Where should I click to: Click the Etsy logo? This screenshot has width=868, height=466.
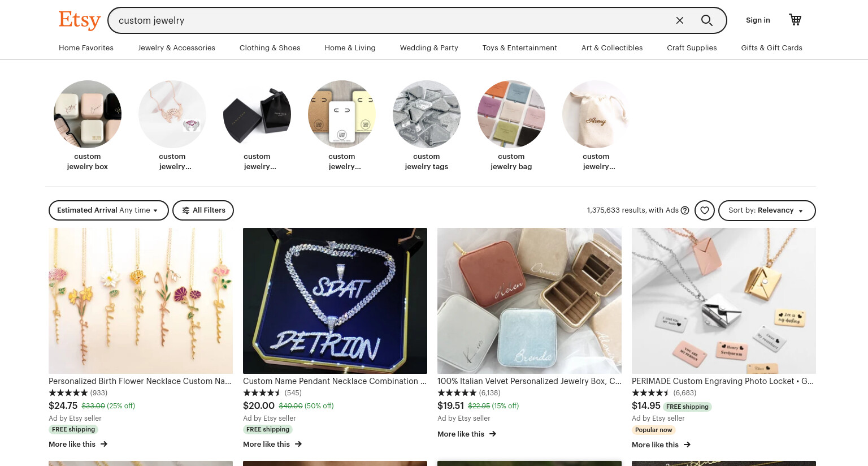(80, 20)
